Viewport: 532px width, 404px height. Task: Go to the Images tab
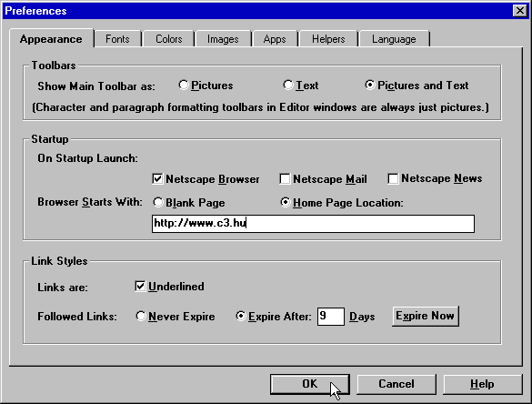click(x=223, y=39)
